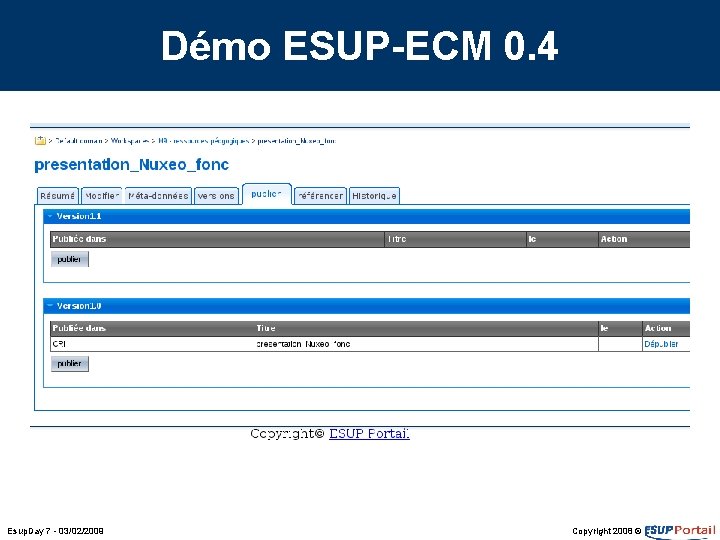Click Titre column header in Version1.0 table
The height and width of the screenshot is (540, 720).
click(x=266, y=328)
